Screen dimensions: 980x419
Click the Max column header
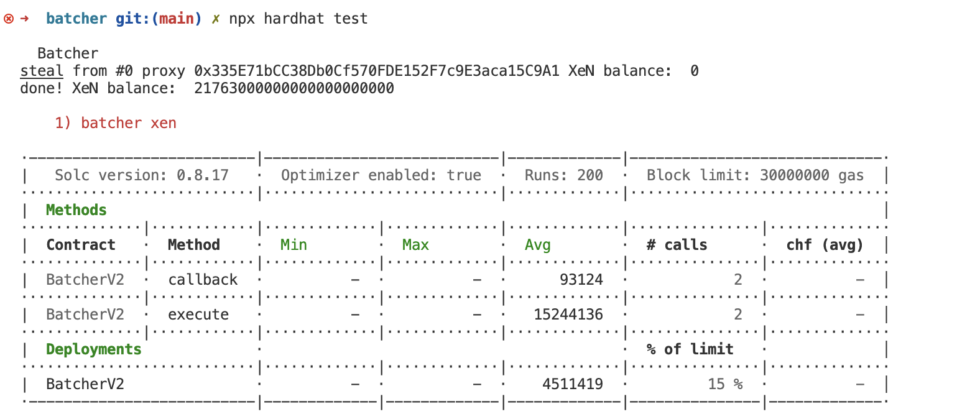tap(415, 245)
